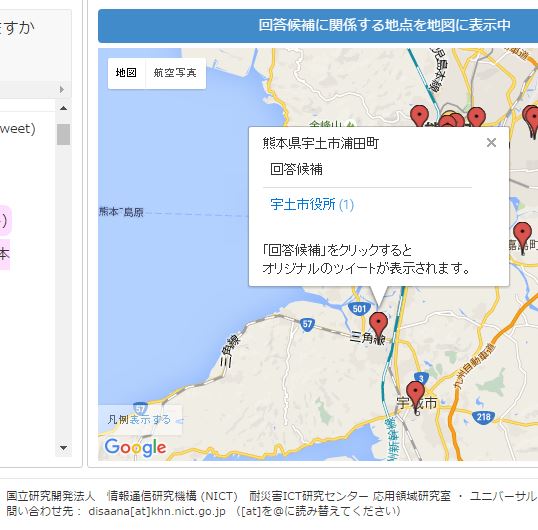Close the 熊本県宇土市浦田町 info window
Viewport: 538px width, 530px height.
(491, 142)
